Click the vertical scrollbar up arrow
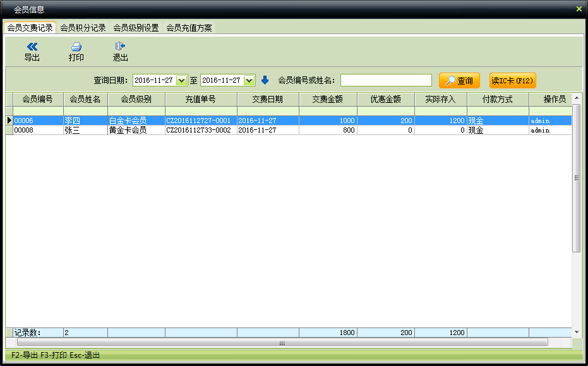Image resolution: width=588 pixels, height=366 pixels. (x=576, y=98)
